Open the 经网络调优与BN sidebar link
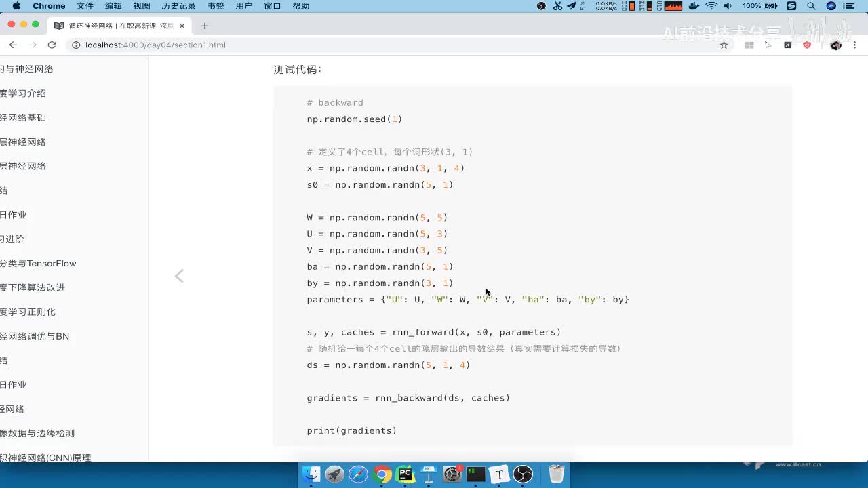 (x=35, y=337)
